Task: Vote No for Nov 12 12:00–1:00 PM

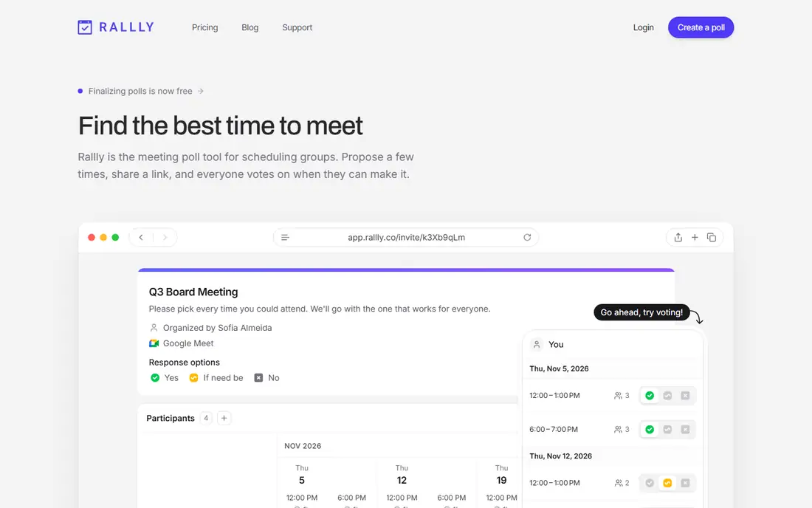Action: (685, 483)
